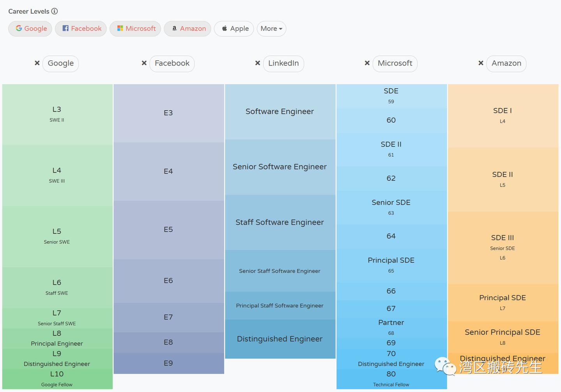This screenshot has width=561, height=392.
Task: Select Amazon Principal SDE L7 block
Action: pyautogui.click(x=503, y=303)
